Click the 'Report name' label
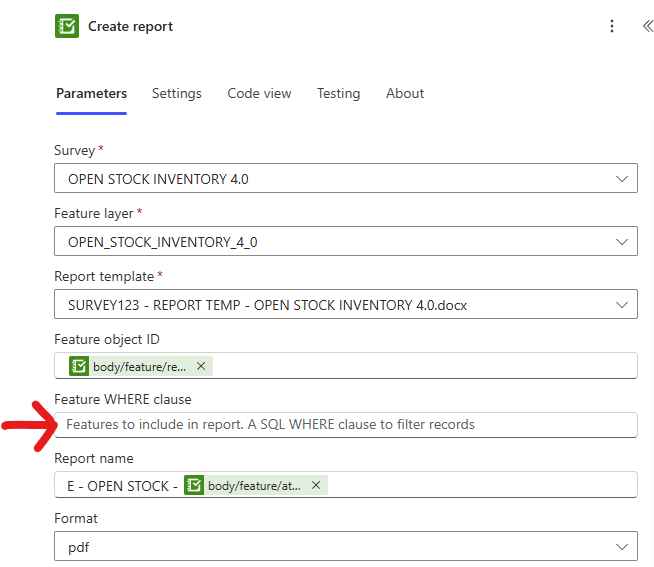654x567 pixels. click(94, 459)
